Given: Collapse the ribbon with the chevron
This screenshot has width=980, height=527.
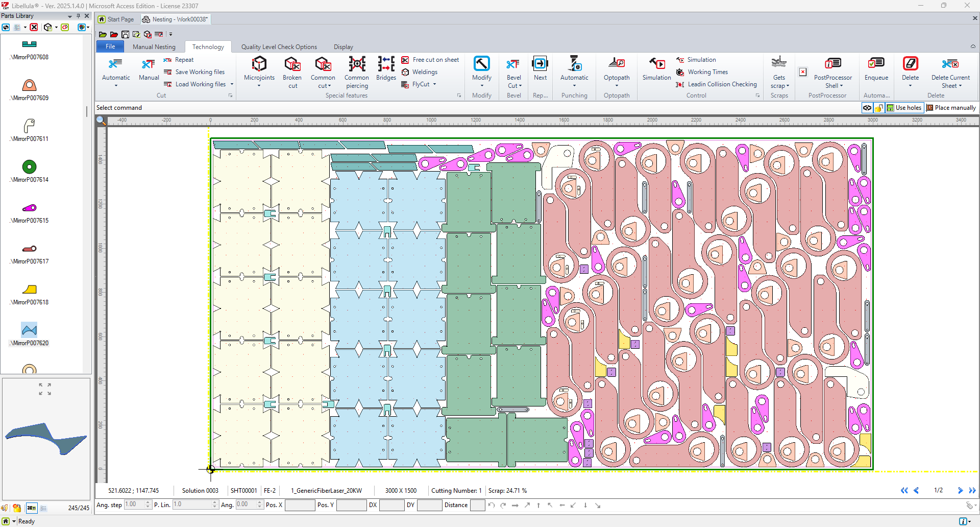Looking at the screenshot, I should (x=973, y=46).
